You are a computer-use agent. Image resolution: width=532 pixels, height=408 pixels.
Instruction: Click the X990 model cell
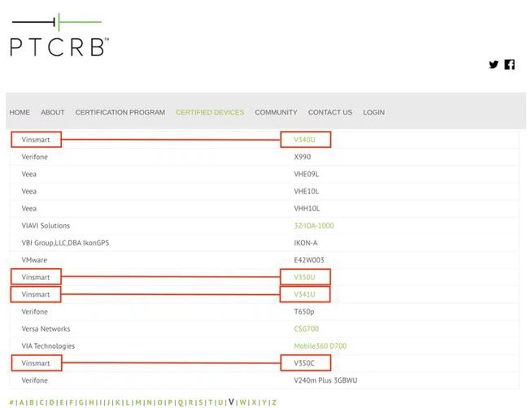click(x=303, y=157)
